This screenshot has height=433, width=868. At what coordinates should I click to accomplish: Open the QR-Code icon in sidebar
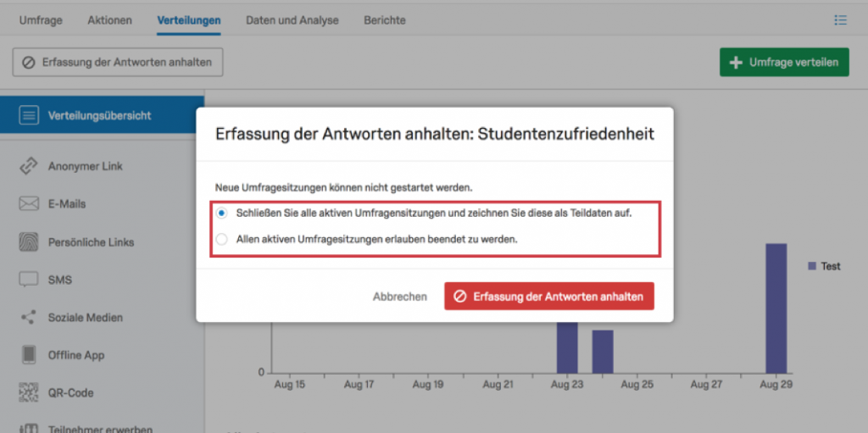28,392
